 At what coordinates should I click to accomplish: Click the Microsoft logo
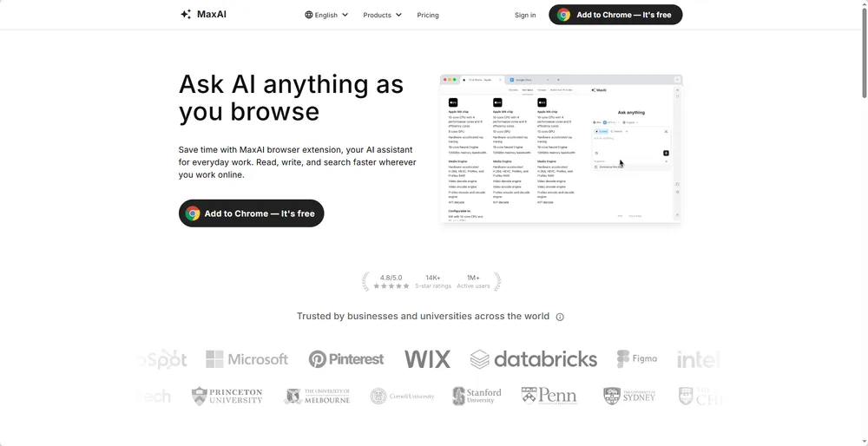[247, 359]
